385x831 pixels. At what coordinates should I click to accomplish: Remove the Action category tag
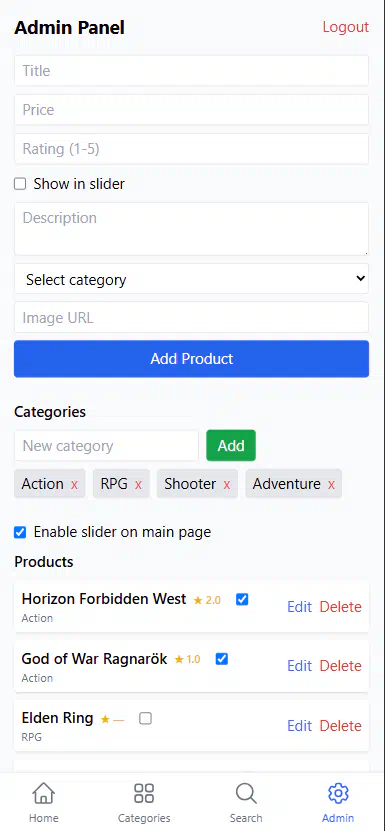[x=74, y=484]
